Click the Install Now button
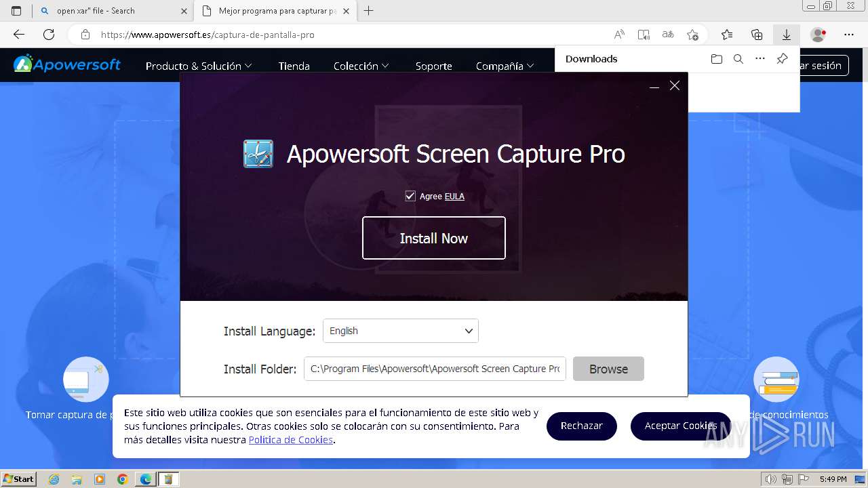Viewport: 868px width, 488px height. coord(434,238)
